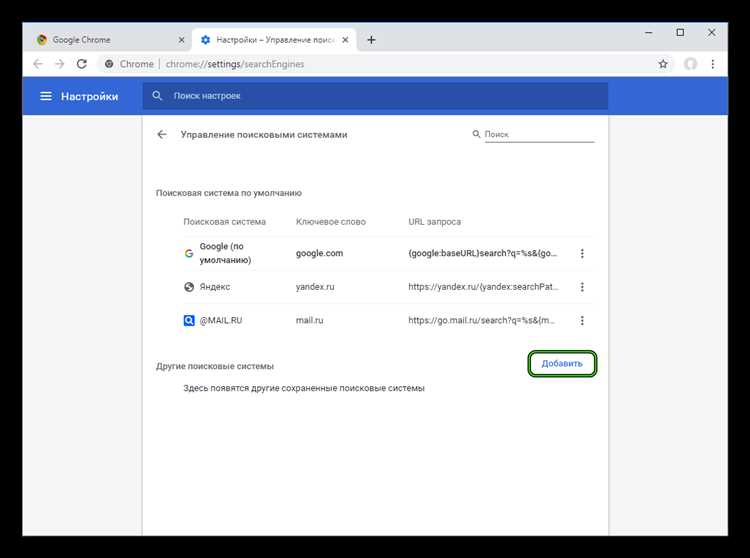Click the Настройки header title

[x=89, y=96]
